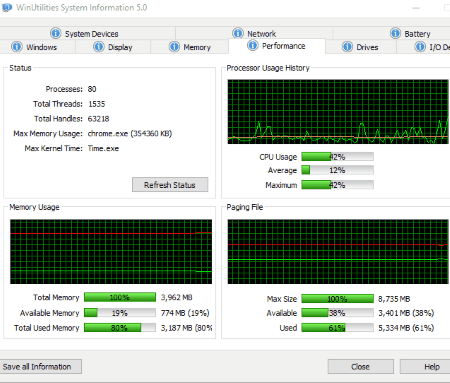Click the 8,735 MB max size value
Viewport: 450px width, 383px height.
(394, 299)
